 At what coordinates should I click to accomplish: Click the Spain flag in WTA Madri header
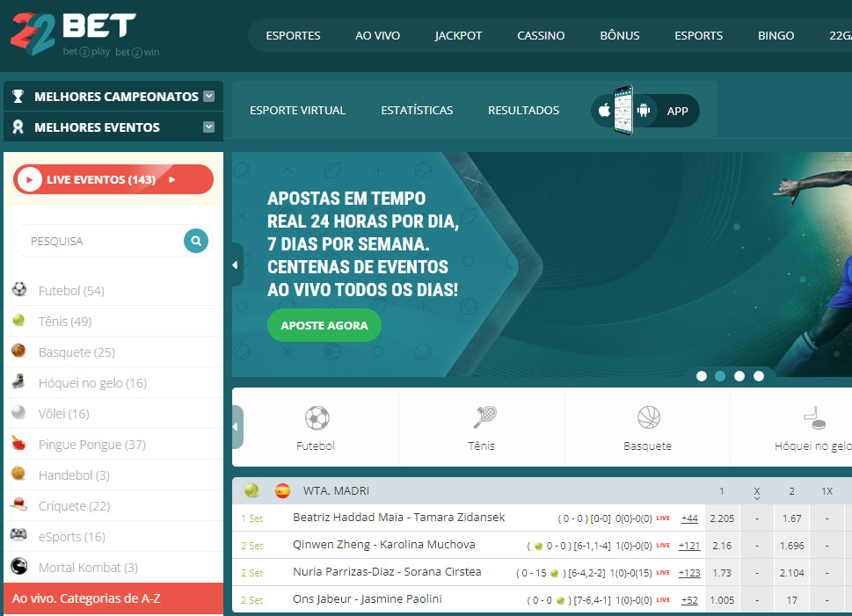[282, 491]
